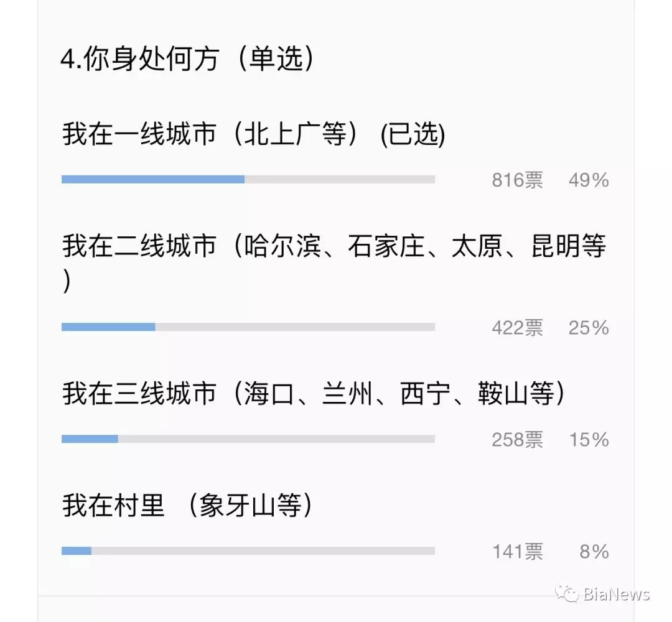Click the 25% second-tier city progress bar
The height and width of the screenshot is (622, 672).
248,327
